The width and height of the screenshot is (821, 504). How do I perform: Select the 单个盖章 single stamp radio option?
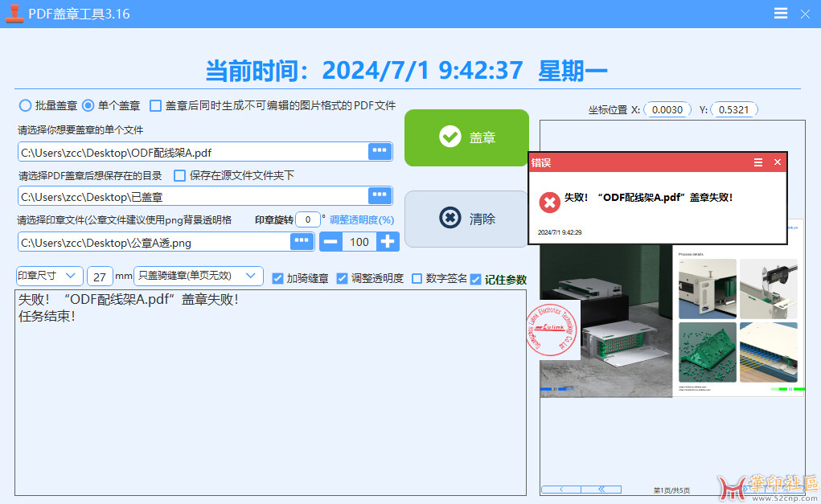pos(88,105)
